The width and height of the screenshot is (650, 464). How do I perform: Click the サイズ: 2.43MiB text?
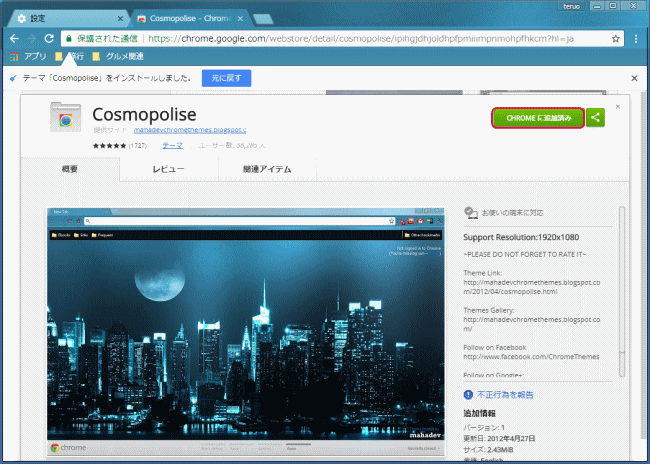coord(488,449)
